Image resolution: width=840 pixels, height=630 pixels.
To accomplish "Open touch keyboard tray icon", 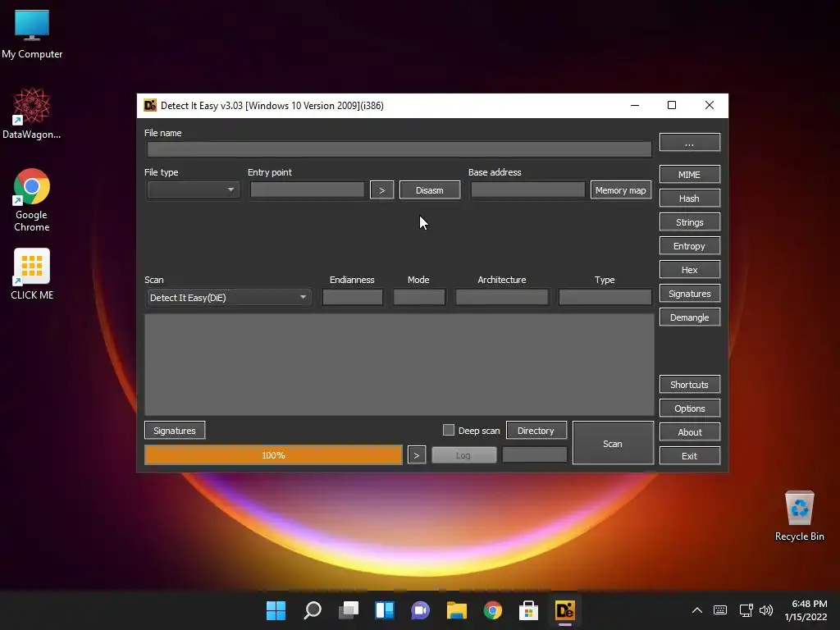I will 720,610.
